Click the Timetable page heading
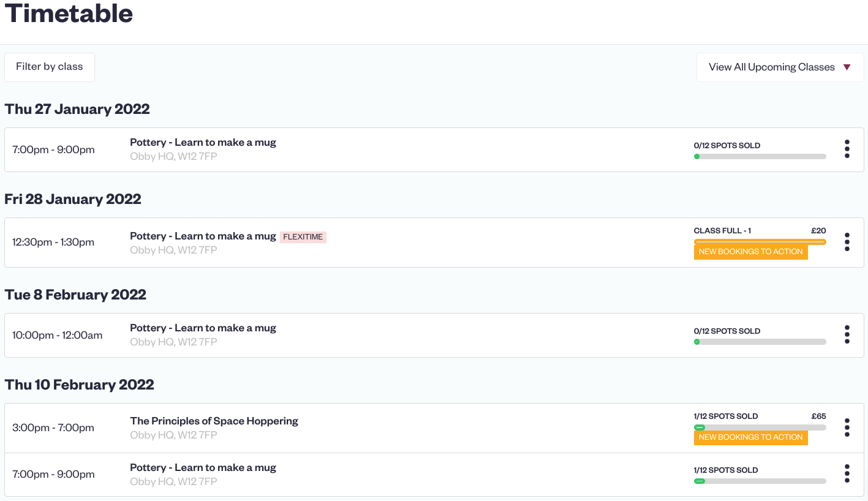The width and height of the screenshot is (868, 501). tap(69, 13)
